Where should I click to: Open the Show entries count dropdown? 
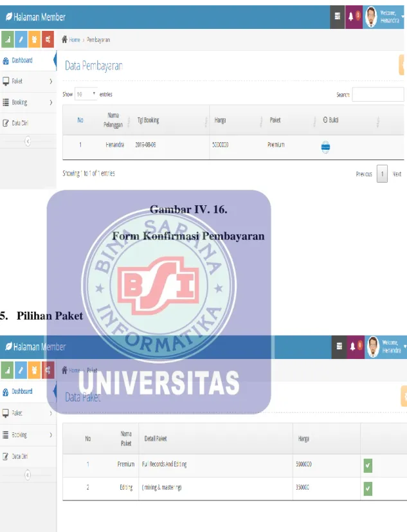pyautogui.click(x=86, y=94)
